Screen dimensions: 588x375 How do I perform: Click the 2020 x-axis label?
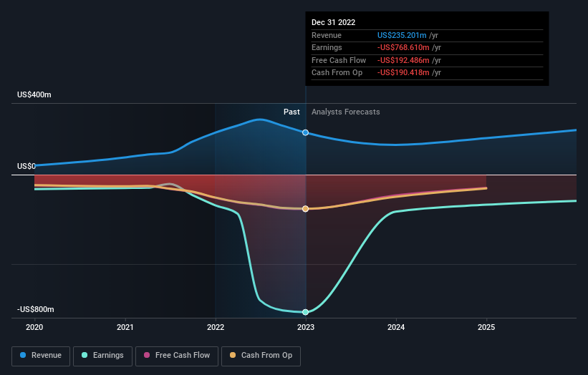pyautogui.click(x=34, y=327)
